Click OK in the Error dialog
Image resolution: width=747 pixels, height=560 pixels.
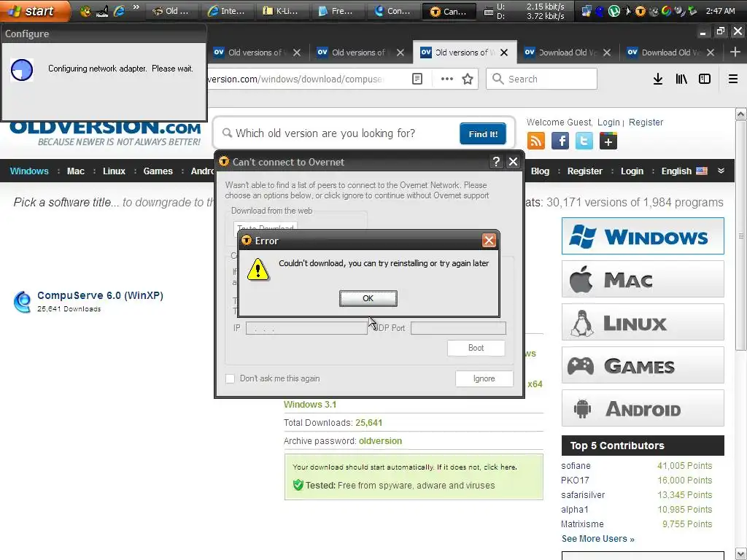point(368,298)
